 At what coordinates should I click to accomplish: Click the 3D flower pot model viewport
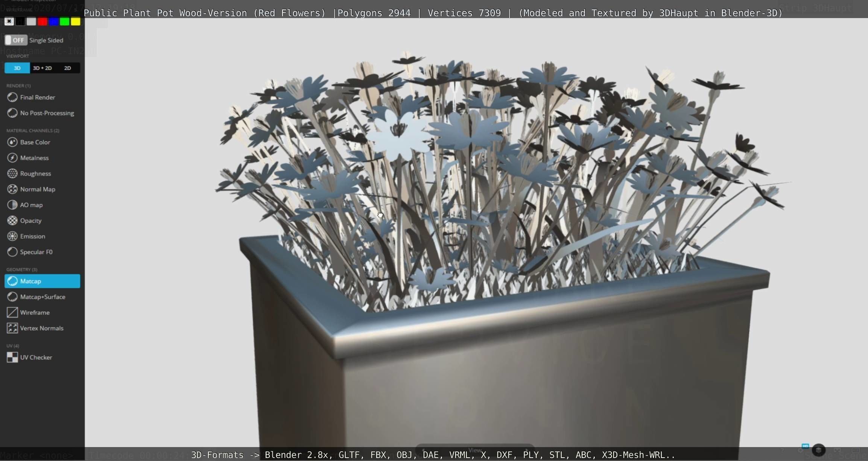click(476, 233)
